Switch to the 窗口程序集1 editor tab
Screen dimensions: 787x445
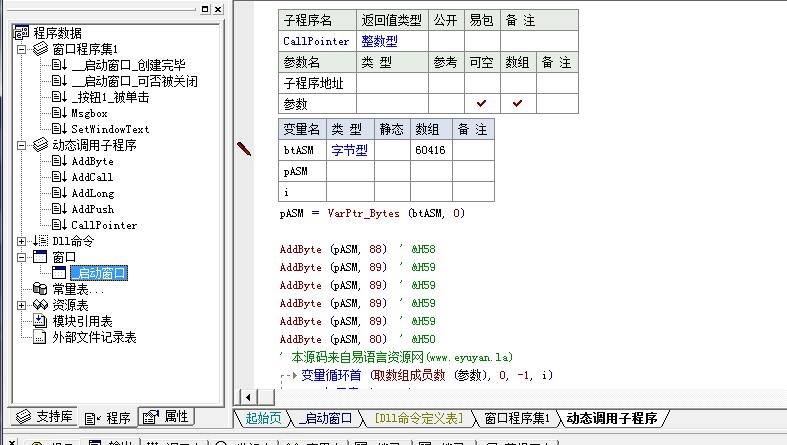(517, 418)
